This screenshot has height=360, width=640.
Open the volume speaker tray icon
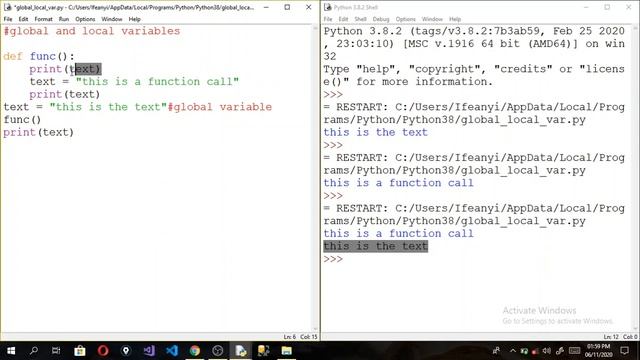click(547, 351)
